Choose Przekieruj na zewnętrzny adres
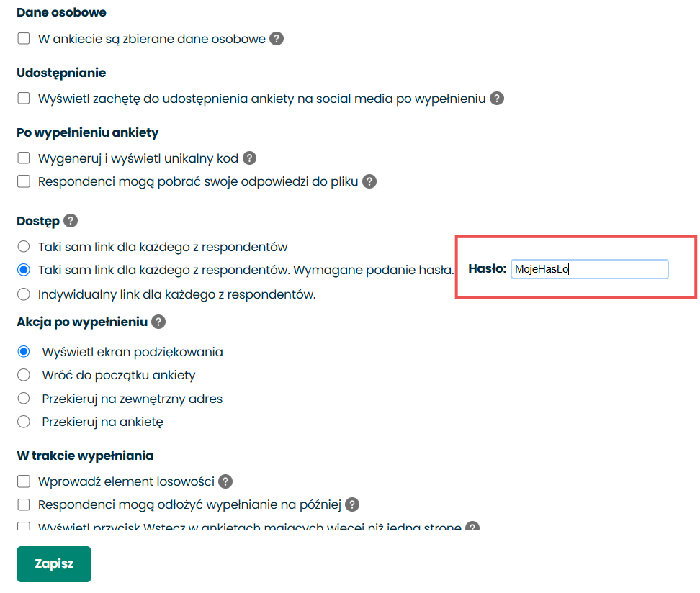Image resolution: width=700 pixels, height=593 pixels. [24, 398]
